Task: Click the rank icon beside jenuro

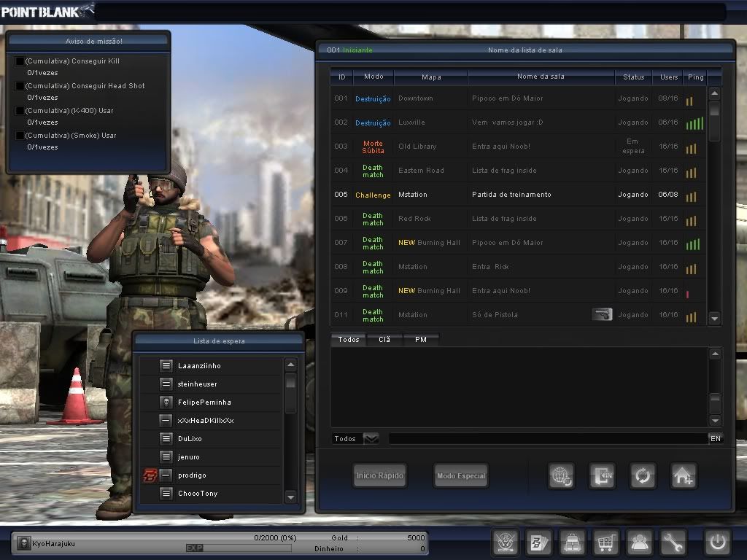Action: pos(166,456)
